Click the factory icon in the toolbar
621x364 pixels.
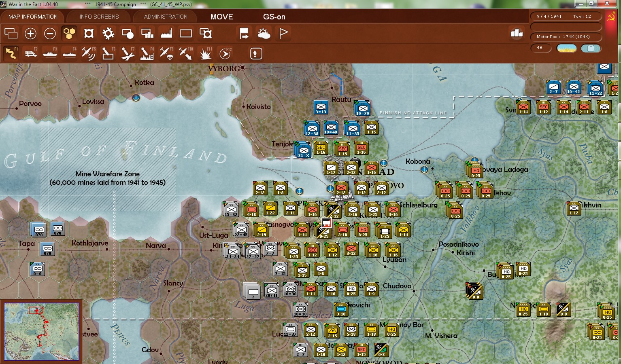coord(166,34)
